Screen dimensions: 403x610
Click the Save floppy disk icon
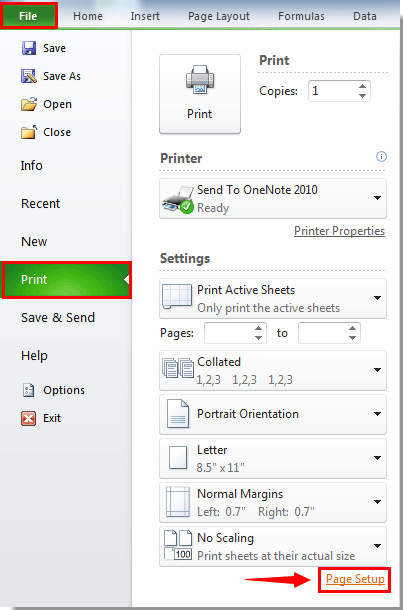(29, 48)
